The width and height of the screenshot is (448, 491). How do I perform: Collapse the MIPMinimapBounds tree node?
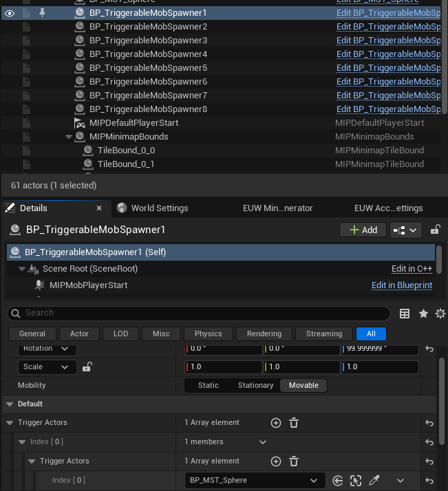(x=69, y=137)
